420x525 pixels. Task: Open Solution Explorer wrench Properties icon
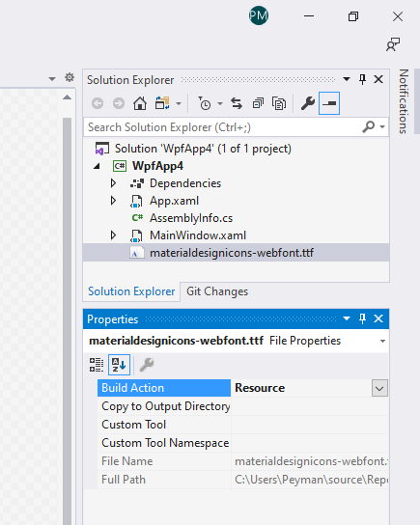307,103
